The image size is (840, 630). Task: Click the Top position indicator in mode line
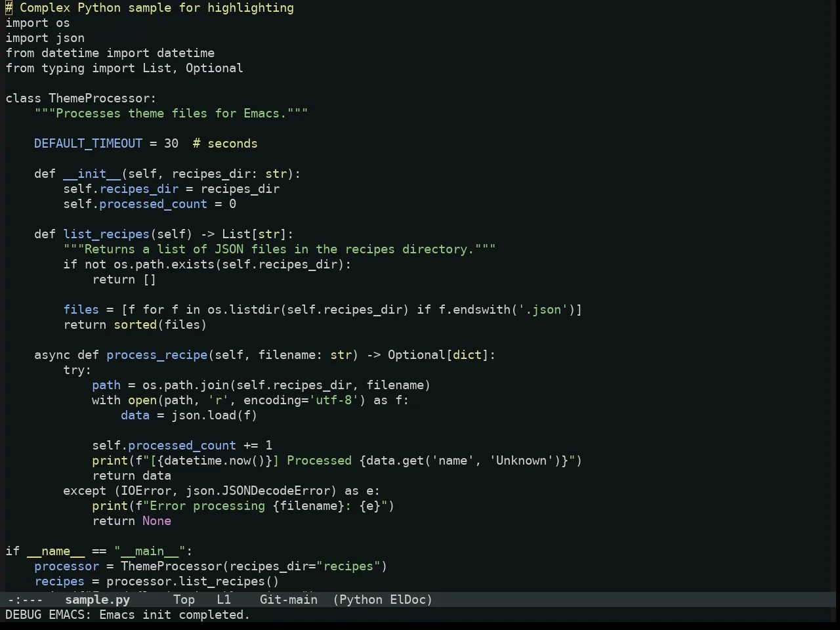pos(184,600)
